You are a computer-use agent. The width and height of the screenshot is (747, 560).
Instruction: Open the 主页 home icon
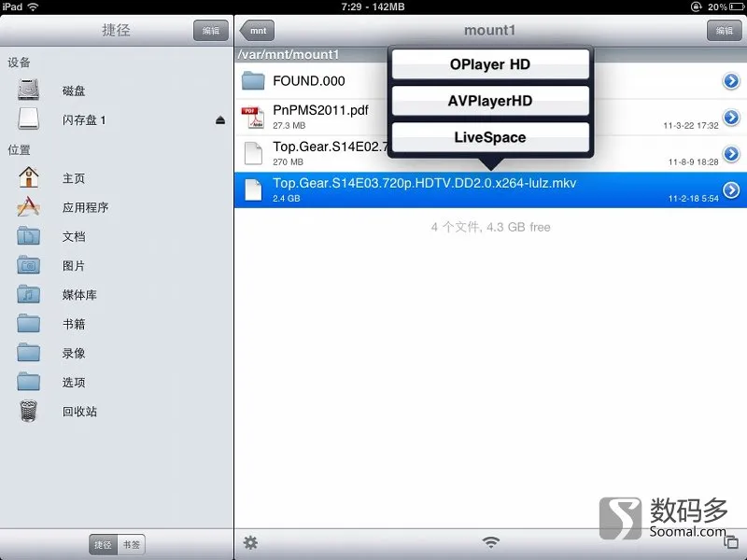point(29,177)
